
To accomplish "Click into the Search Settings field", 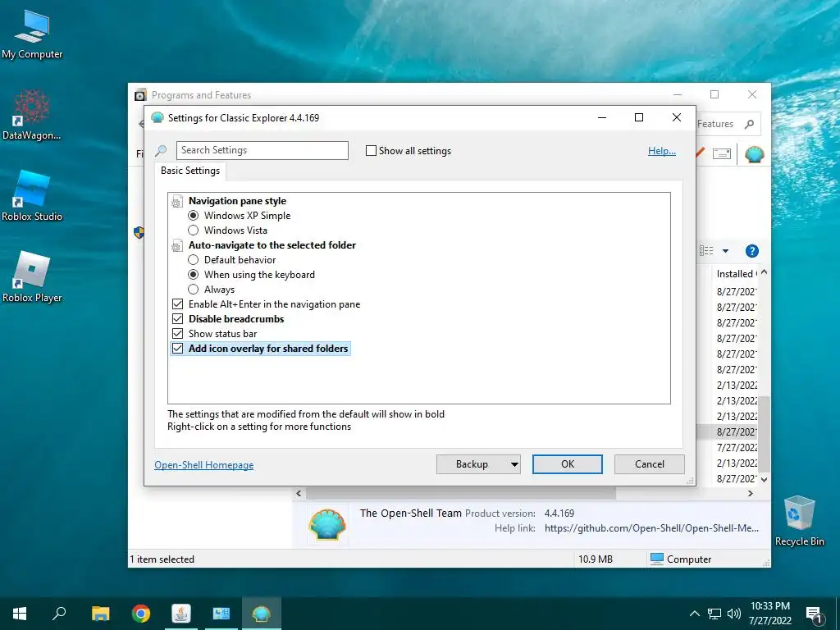I will pyautogui.click(x=262, y=151).
